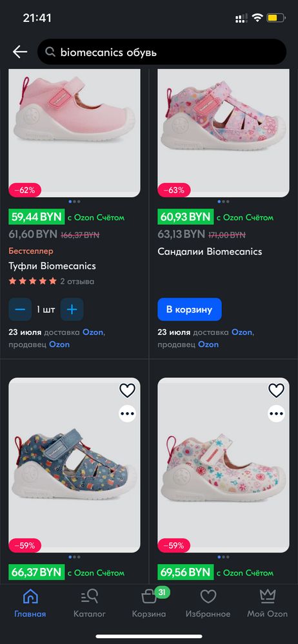Screen dimensions: 298x644
Task: Open the Каталог tab
Action: point(89,603)
